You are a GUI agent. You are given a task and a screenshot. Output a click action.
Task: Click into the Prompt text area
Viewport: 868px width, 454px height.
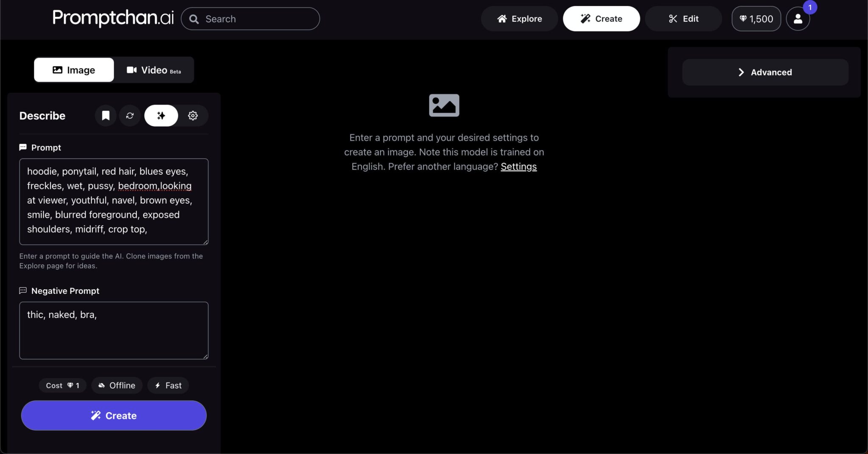114,201
